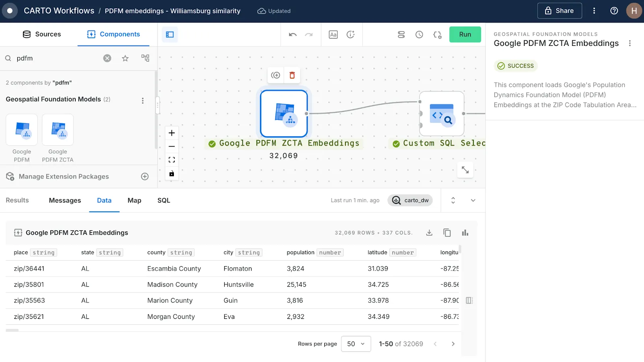This screenshot has width=644, height=362.
Task: Run the workflow
Action: [x=465, y=35]
